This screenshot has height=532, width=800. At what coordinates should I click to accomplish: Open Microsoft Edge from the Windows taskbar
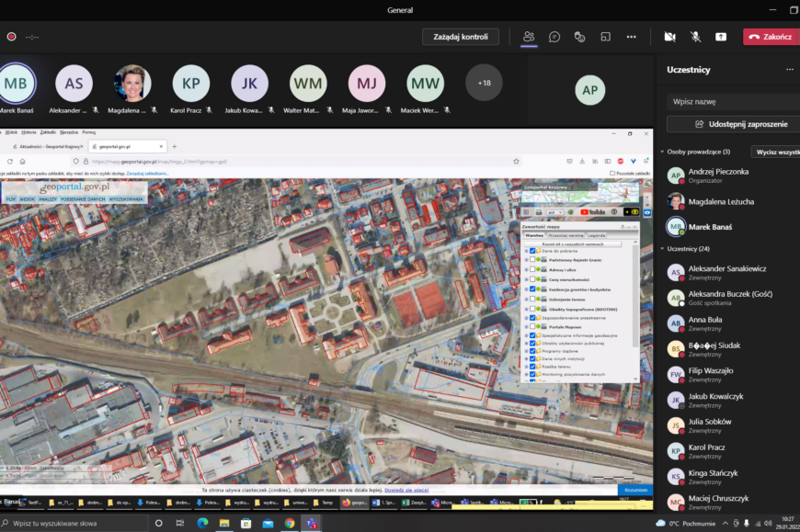tap(202, 524)
